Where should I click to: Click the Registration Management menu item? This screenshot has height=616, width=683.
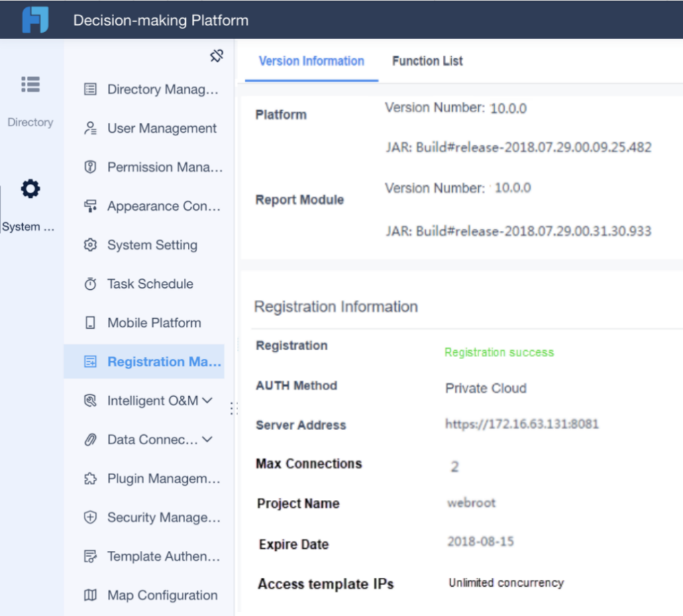164,362
